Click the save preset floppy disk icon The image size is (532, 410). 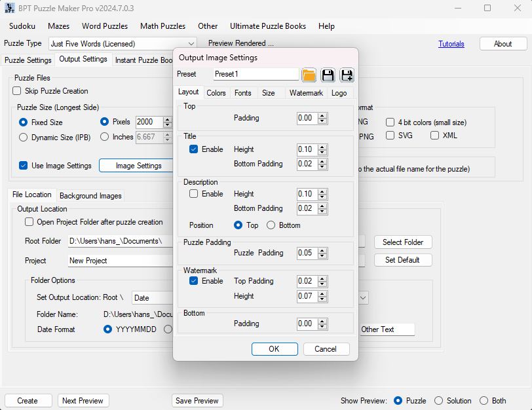[x=328, y=75]
